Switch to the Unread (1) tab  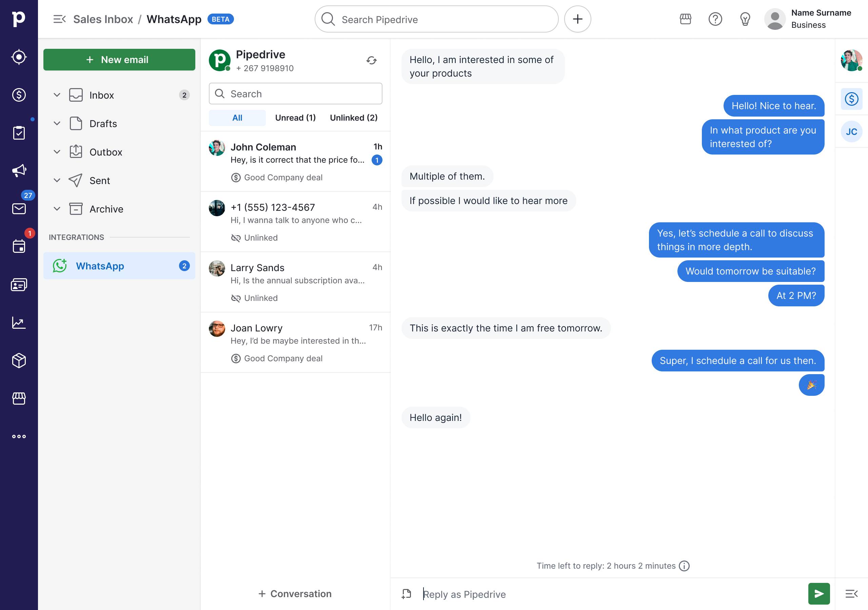[295, 118]
